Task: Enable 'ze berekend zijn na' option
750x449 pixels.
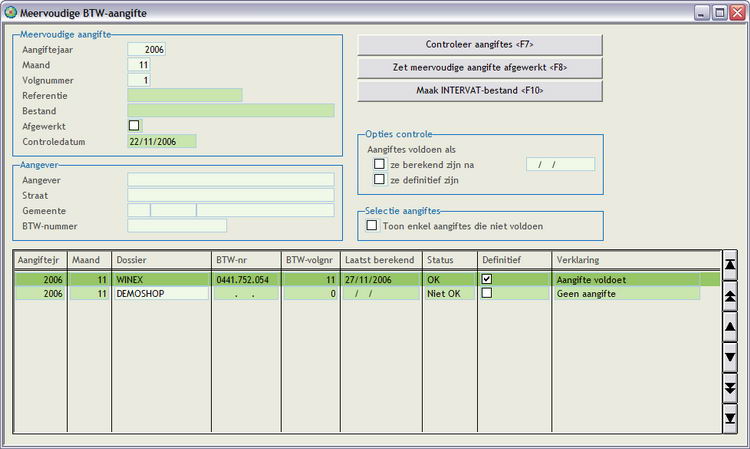Action: tap(379, 164)
